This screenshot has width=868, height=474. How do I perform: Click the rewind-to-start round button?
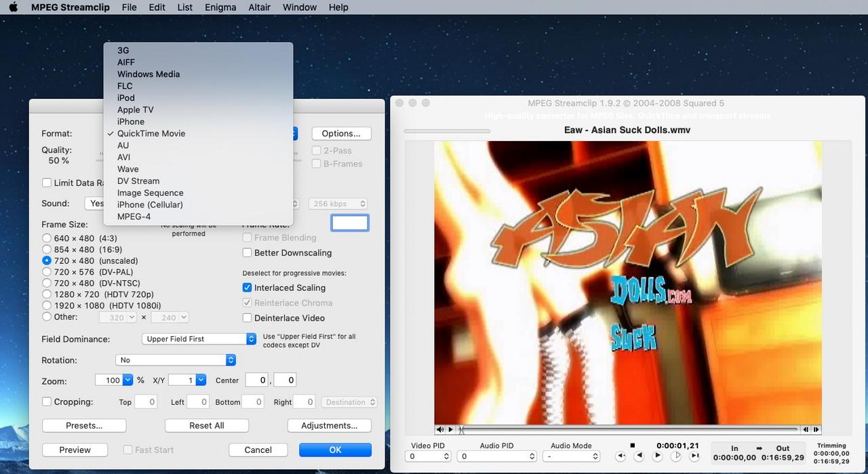tap(620, 457)
